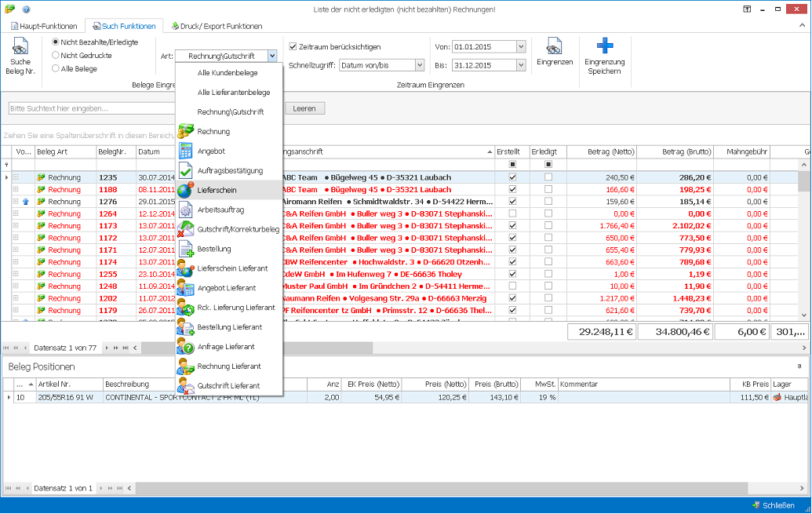This screenshot has height=514, width=812.
Task: Choose Bestellung Lieferant icon
Action: (185, 327)
